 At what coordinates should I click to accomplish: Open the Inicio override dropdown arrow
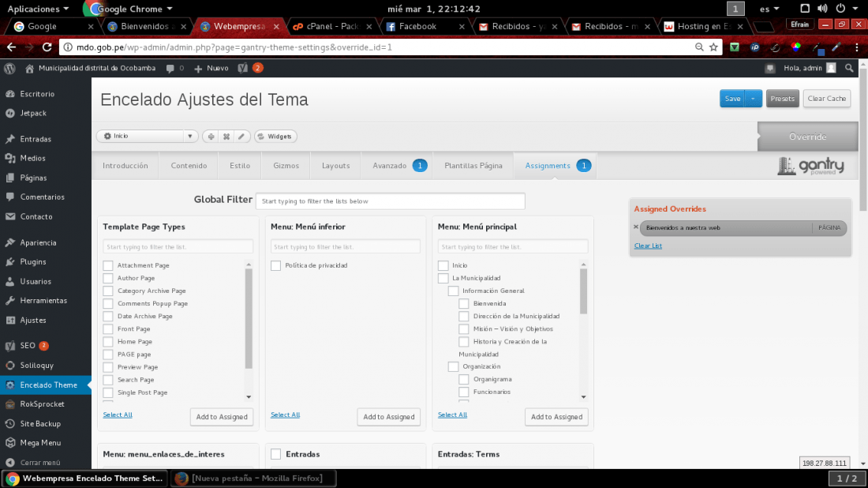coord(190,137)
